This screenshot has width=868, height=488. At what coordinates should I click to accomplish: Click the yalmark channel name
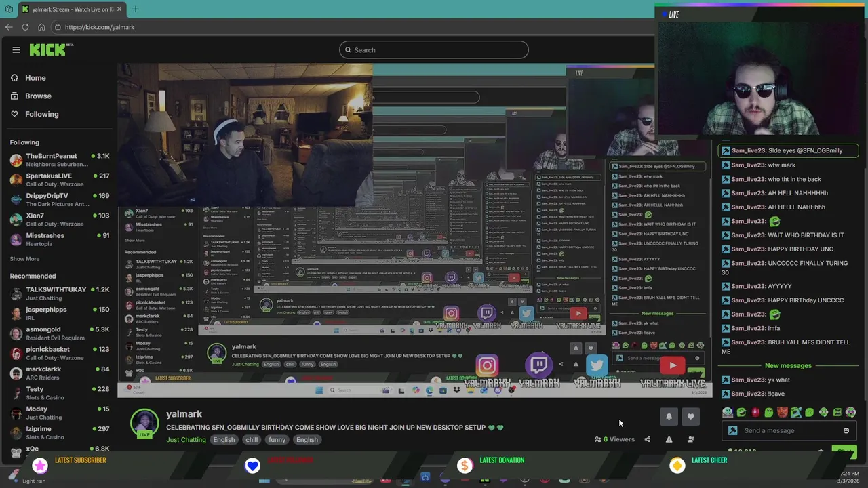pos(184,413)
